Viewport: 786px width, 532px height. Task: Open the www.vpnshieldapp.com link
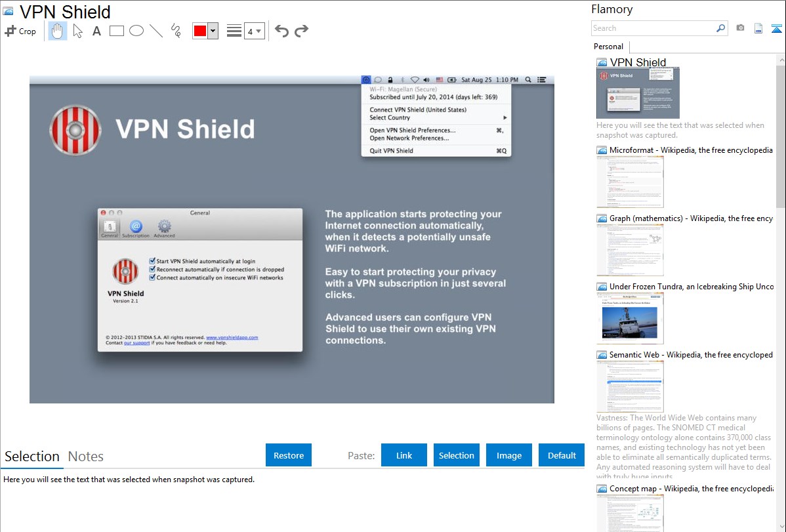[x=232, y=337]
